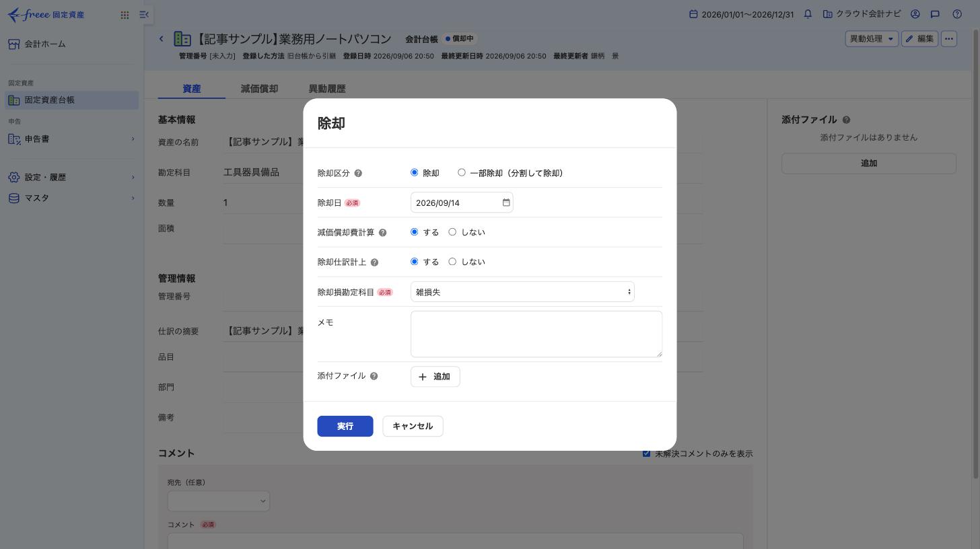Viewport: 980px width, 549px height.
Task: Open the chat message icon
Action: (x=935, y=14)
